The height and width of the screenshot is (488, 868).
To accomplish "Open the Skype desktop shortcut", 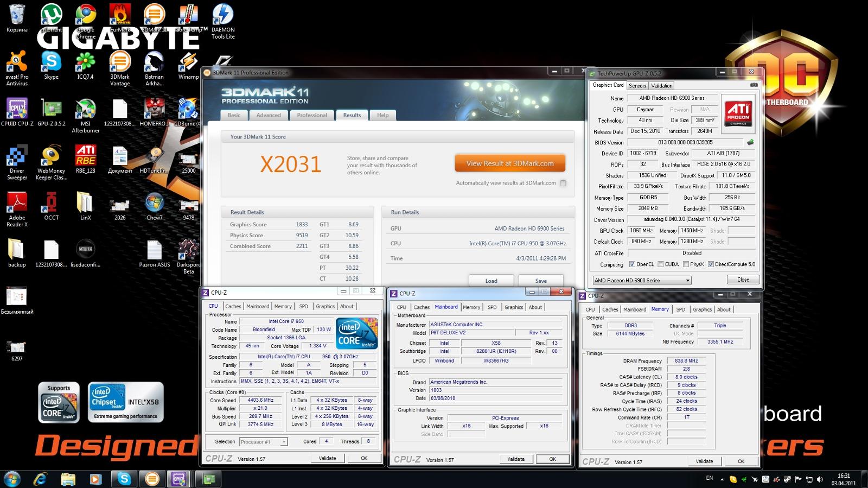I will click(x=52, y=65).
